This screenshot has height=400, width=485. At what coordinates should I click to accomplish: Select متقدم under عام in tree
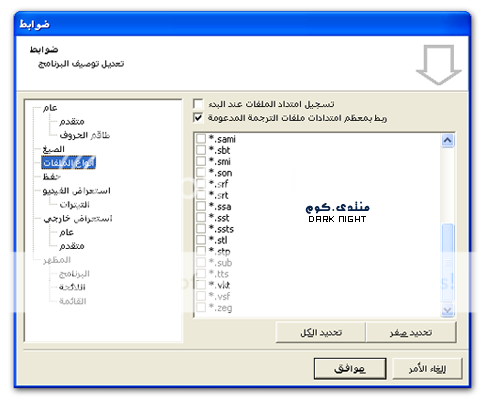pyautogui.click(x=72, y=121)
